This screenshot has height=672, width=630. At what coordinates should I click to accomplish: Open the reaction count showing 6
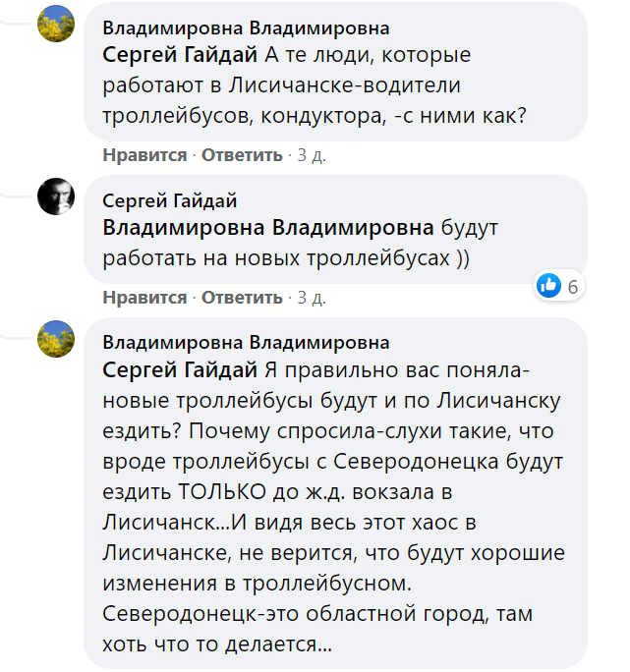[571, 287]
